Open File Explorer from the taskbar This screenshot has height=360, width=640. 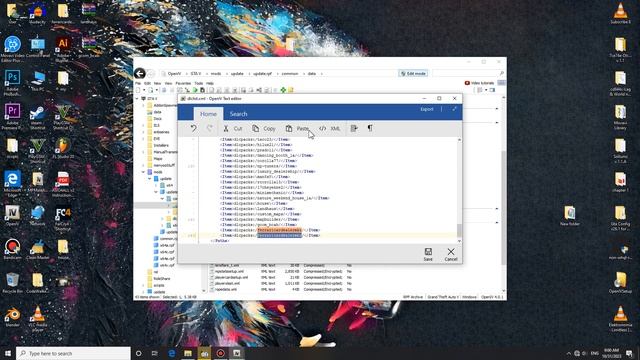(188, 353)
